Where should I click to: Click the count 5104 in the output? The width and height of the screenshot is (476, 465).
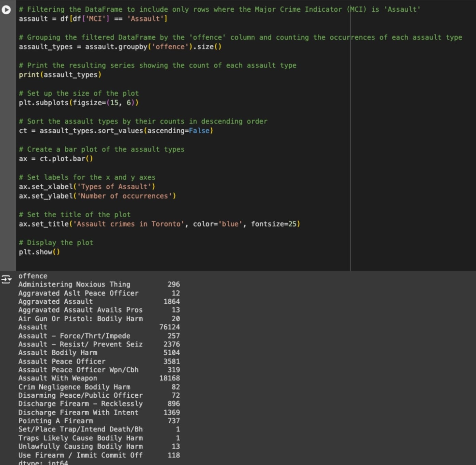tap(172, 353)
